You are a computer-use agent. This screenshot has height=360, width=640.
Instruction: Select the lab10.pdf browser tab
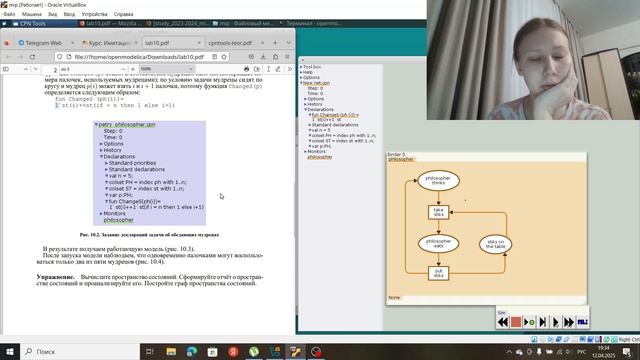point(172,43)
